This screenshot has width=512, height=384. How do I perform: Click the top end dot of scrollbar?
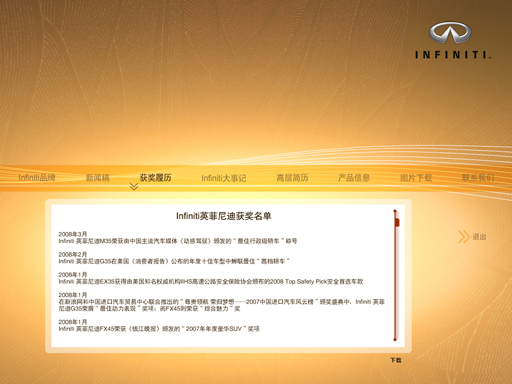pos(395,211)
